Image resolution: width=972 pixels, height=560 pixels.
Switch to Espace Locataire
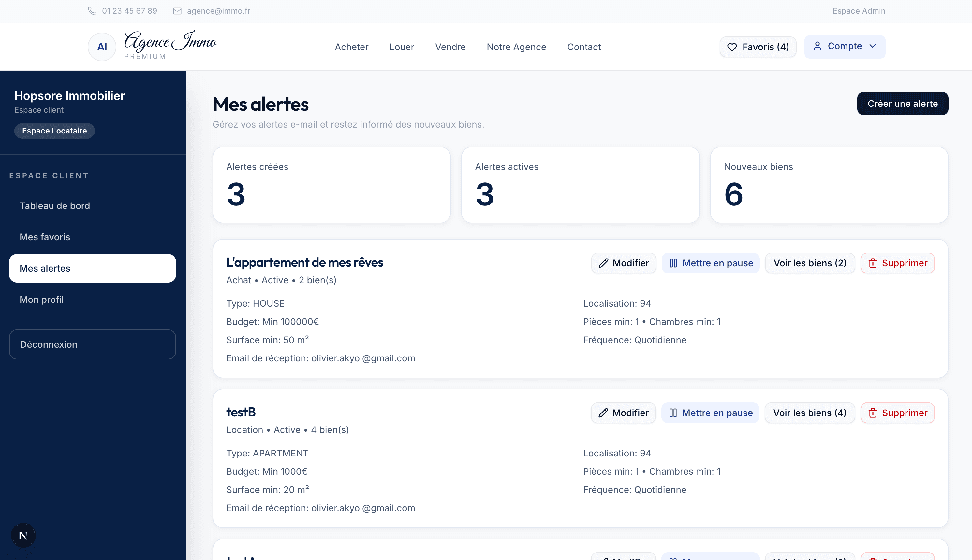(54, 131)
